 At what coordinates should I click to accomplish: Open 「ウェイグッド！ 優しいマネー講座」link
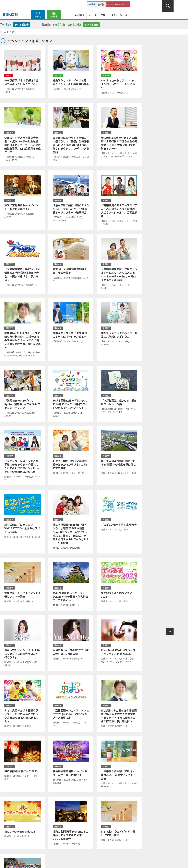(23, 594)
